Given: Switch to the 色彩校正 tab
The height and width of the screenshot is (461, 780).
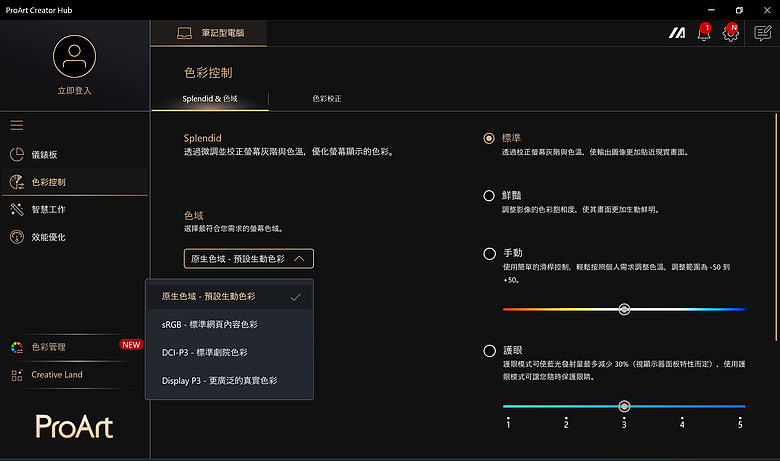Looking at the screenshot, I should coord(327,98).
